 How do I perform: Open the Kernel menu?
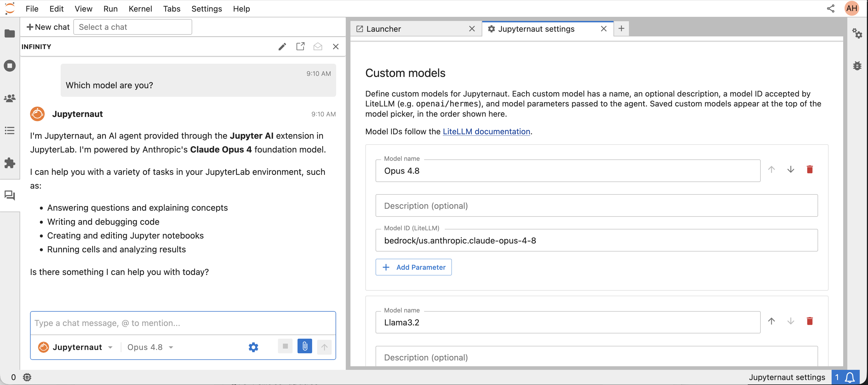[x=140, y=9]
